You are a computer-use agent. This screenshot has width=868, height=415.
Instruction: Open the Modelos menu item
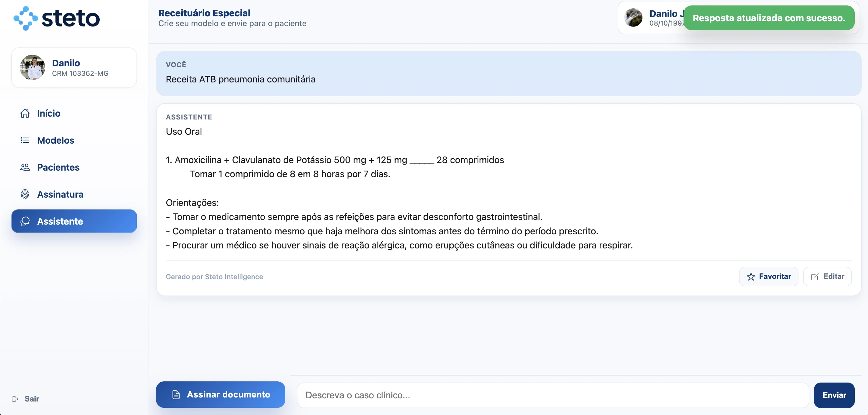pyautogui.click(x=56, y=140)
